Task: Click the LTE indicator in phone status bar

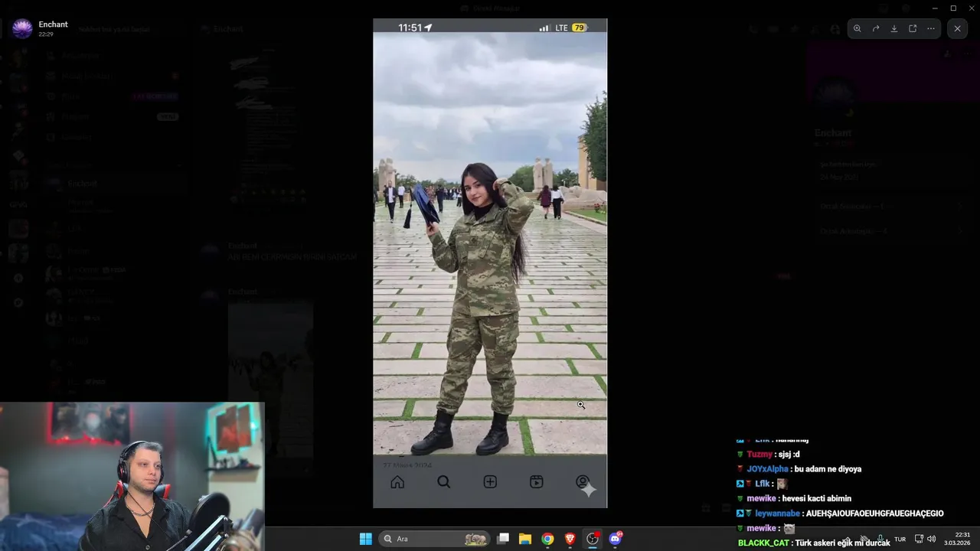Action: tap(562, 28)
